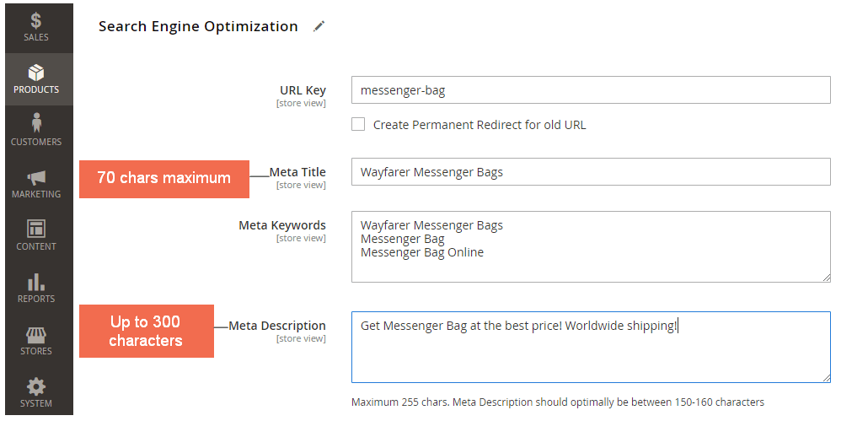Click the Stores storefront icon
This screenshot has height=421, width=868.
(x=36, y=334)
